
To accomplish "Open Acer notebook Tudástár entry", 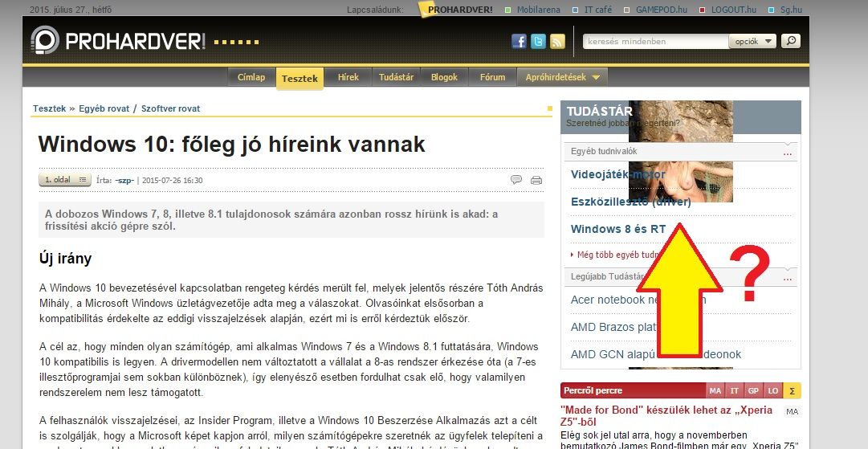I will [x=638, y=300].
